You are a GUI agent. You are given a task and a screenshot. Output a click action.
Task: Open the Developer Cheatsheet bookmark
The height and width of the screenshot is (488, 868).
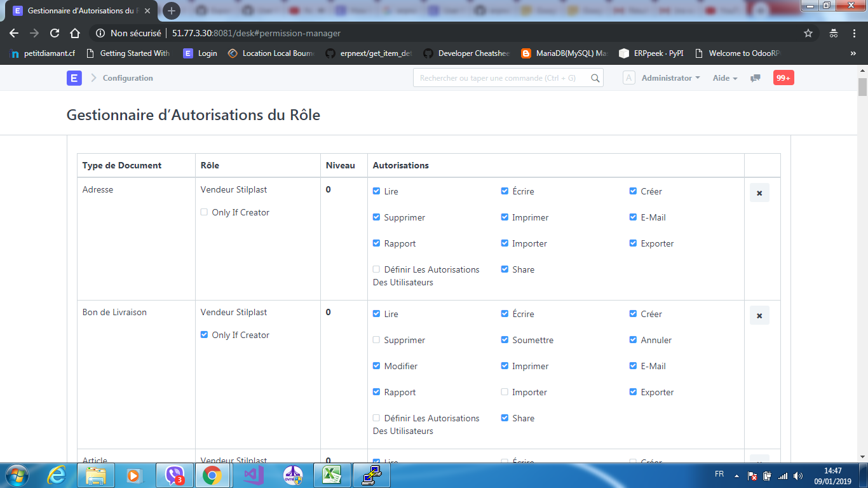click(467, 53)
